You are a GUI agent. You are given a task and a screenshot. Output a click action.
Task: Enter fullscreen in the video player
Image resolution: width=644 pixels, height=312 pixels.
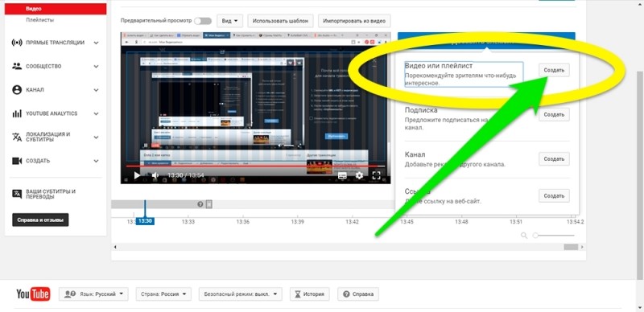[x=376, y=175]
